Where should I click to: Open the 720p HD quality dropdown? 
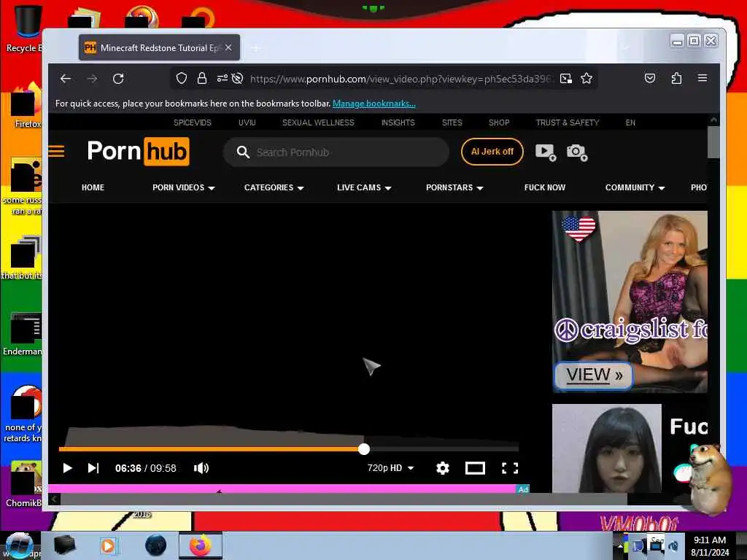click(390, 468)
